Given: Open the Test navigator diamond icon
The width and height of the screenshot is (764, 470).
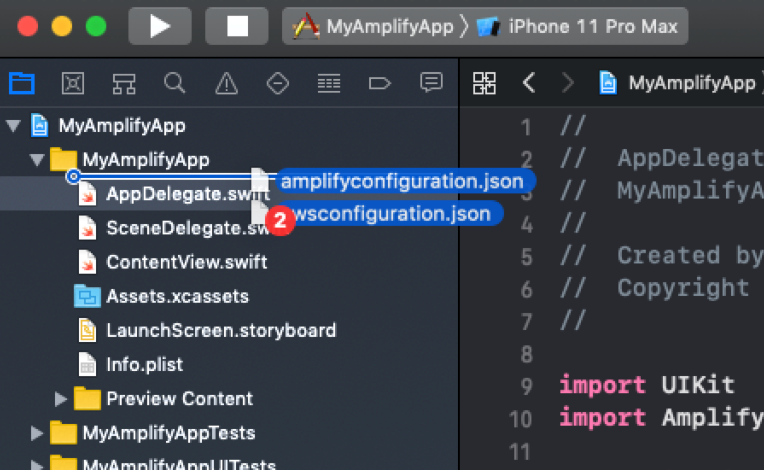Looking at the screenshot, I should click(278, 83).
